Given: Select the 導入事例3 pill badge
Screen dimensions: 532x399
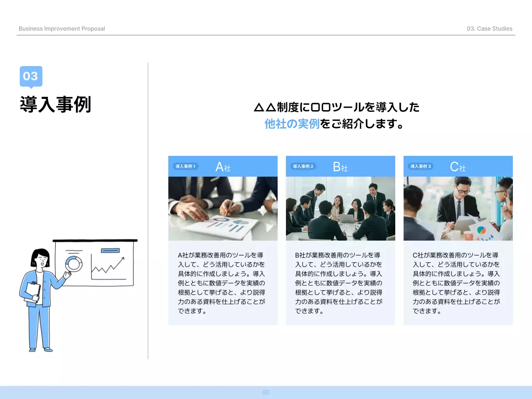Looking at the screenshot, I should click(421, 166).
